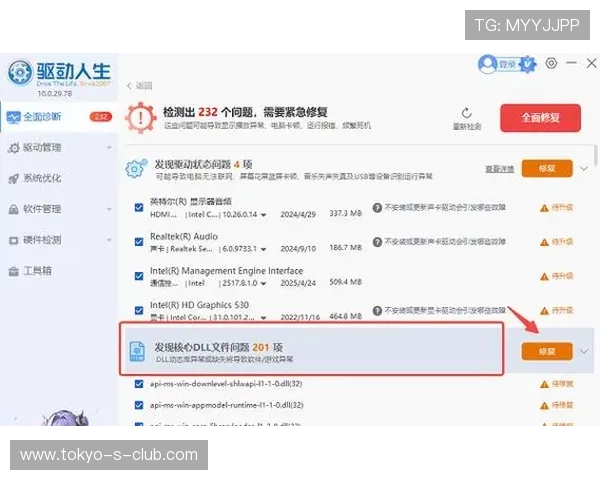This screenshot has width=600, height=480.
Task: Click the 硬件检测 icon in sidebar
Action: [13, 240]
